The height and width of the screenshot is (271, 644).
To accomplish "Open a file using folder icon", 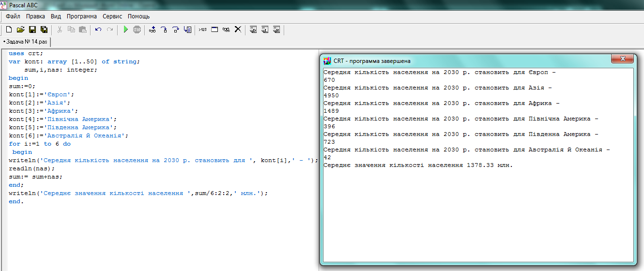I will 20,30.
